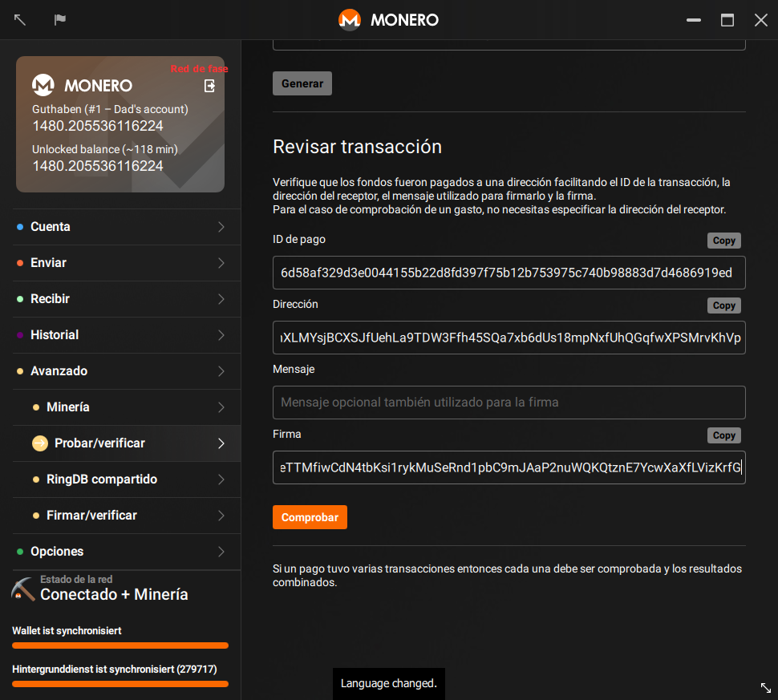Select the Avanzado menu item
Viewport: 778px width, 700px height.
click(127, 371)
